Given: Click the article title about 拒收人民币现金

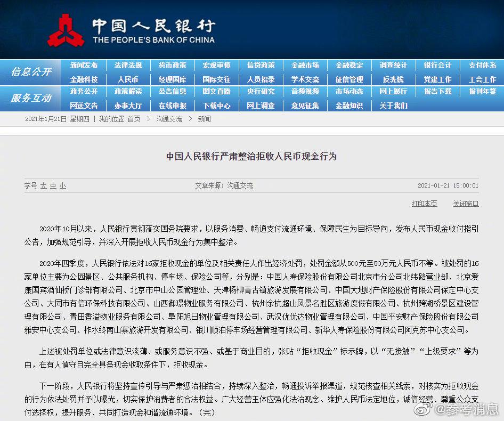Looking at the screenshot, I should (x=251, y=156).
